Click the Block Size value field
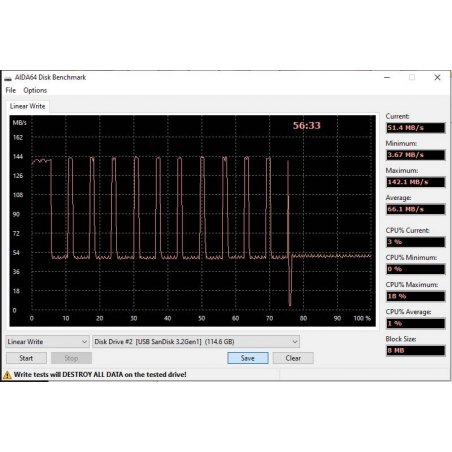This screenshot has width=452, height=452. pyautogui.click(x=415, y=350)
